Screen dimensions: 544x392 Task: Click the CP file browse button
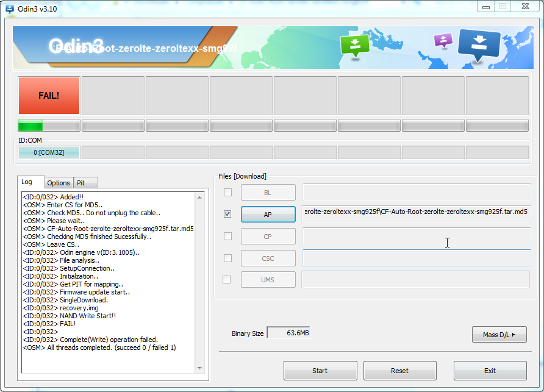[x=268, y=237]
